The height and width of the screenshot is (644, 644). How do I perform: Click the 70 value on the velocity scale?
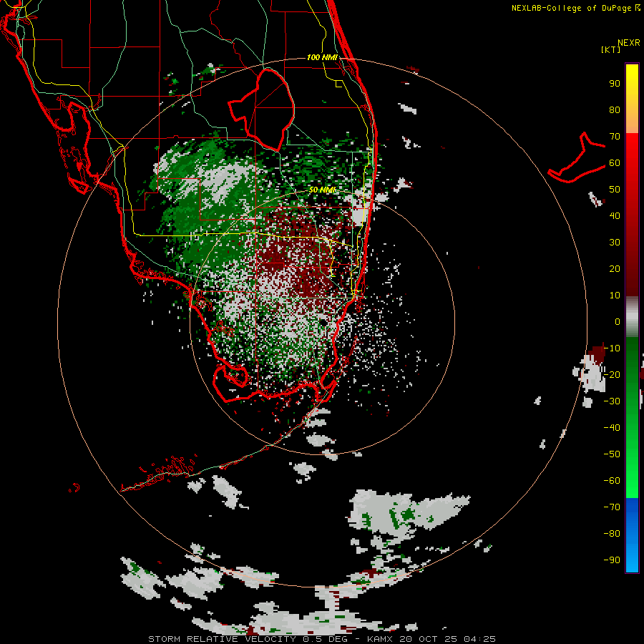click(615, 137)
